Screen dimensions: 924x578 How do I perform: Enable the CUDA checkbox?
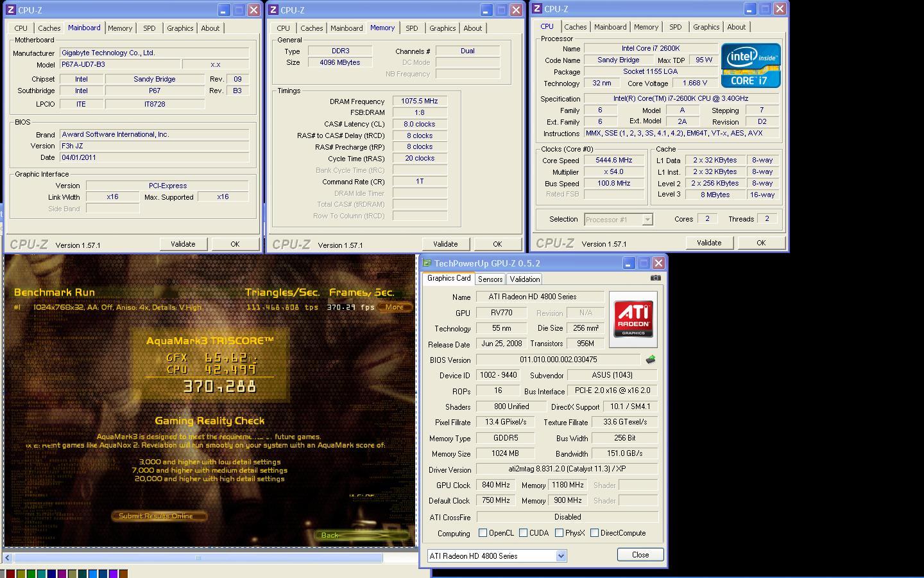(523, 533)
